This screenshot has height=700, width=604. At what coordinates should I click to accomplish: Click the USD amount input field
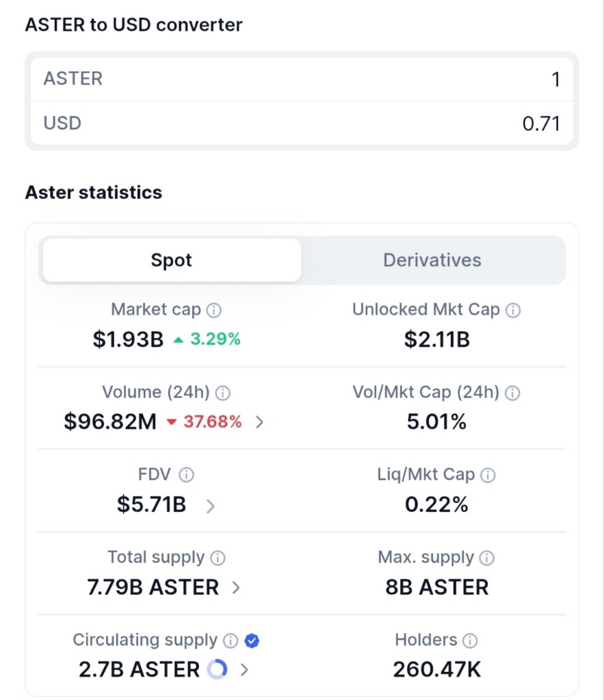click(302, 123)
